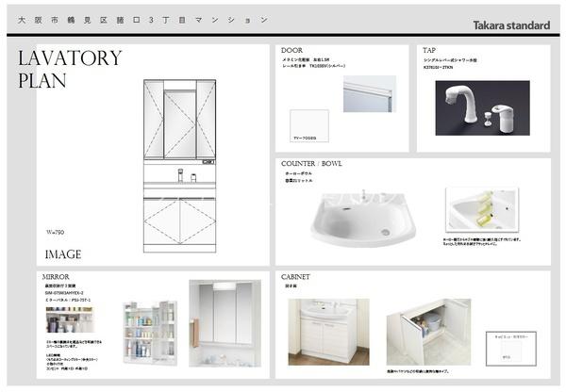Click the Takara standard logo

[x=511, y=25]
